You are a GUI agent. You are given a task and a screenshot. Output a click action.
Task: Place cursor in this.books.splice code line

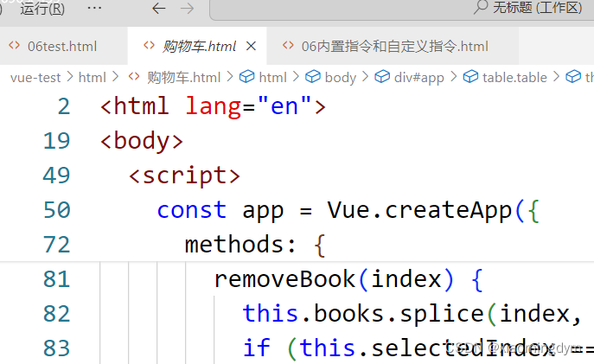412,314
